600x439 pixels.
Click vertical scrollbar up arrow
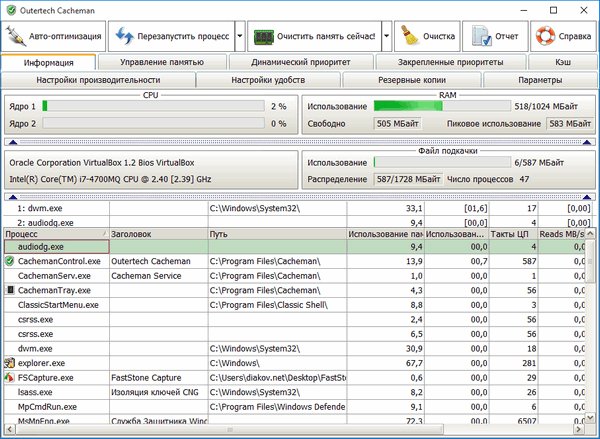(590, 233)
